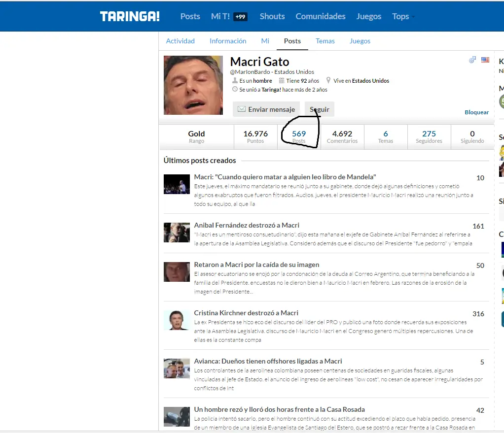Follow user with the Seguir button
504x433 pixels.
tap(320, 109)
